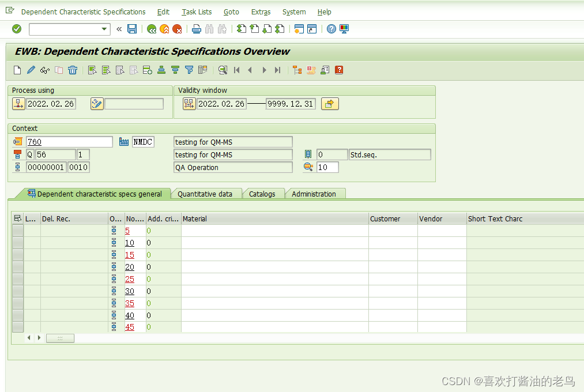Select the row selector for specification 35
This screenshot has height=392, width=584.
[17, 303]
